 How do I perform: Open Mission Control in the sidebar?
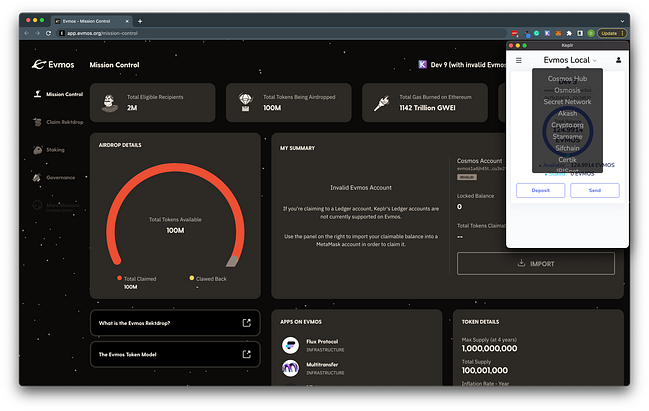pos(58,94)
